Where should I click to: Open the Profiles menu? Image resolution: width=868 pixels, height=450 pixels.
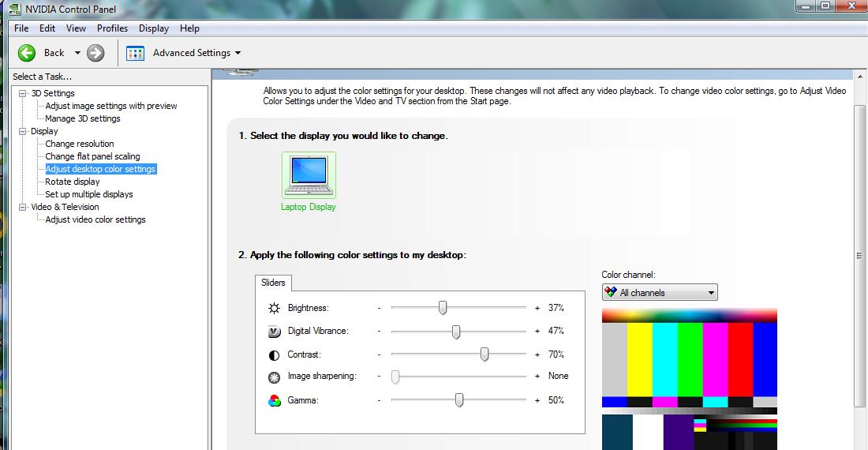click(112, 28)
